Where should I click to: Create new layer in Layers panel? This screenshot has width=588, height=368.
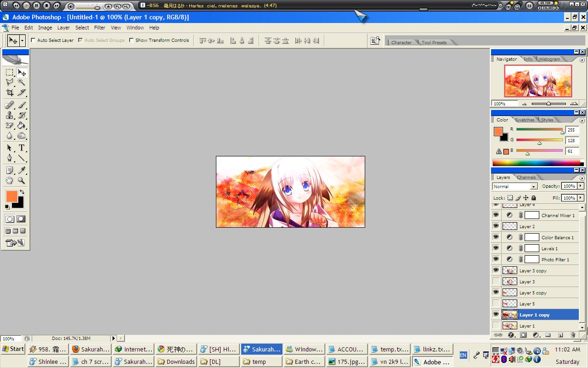pyautogui.click(x=560, y=335)
